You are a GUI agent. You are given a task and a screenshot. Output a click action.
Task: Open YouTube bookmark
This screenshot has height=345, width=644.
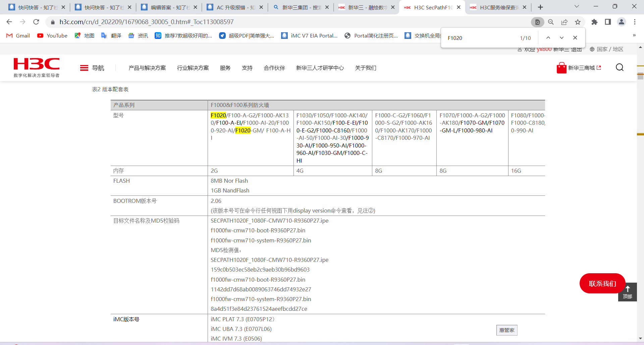[52, 36]
